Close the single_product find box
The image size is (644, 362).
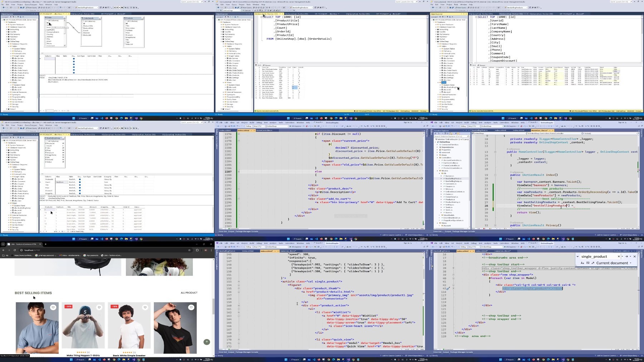pos(635,256)
